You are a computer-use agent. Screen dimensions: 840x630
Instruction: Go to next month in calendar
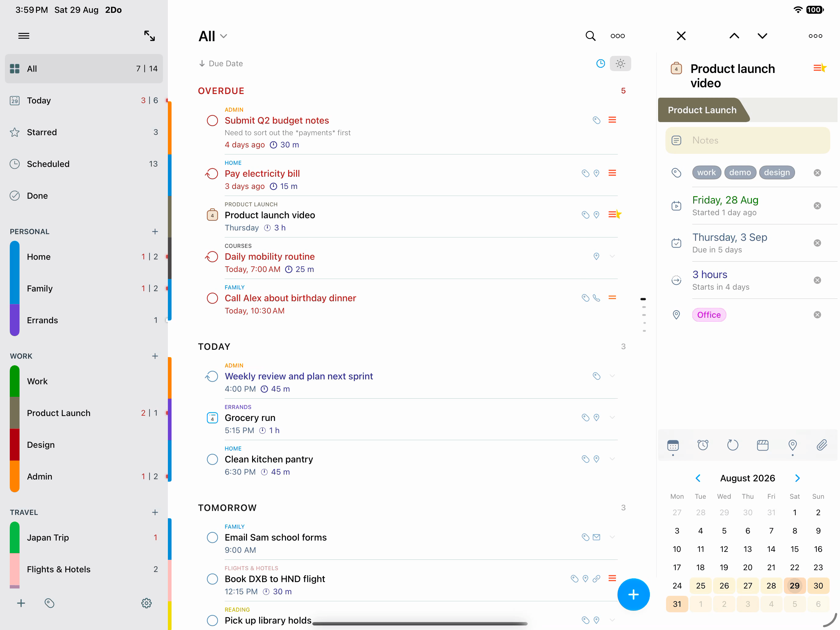click(x=797, y=478)
